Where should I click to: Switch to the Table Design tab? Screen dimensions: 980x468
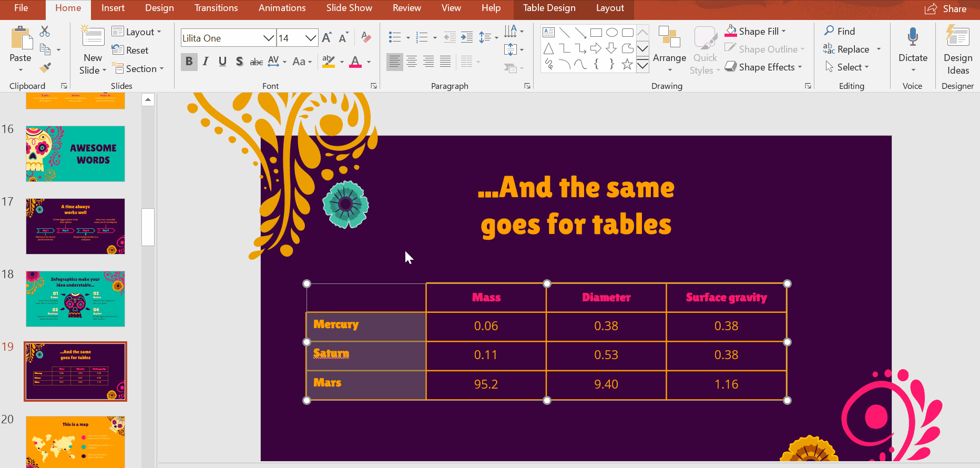point(549,8)
